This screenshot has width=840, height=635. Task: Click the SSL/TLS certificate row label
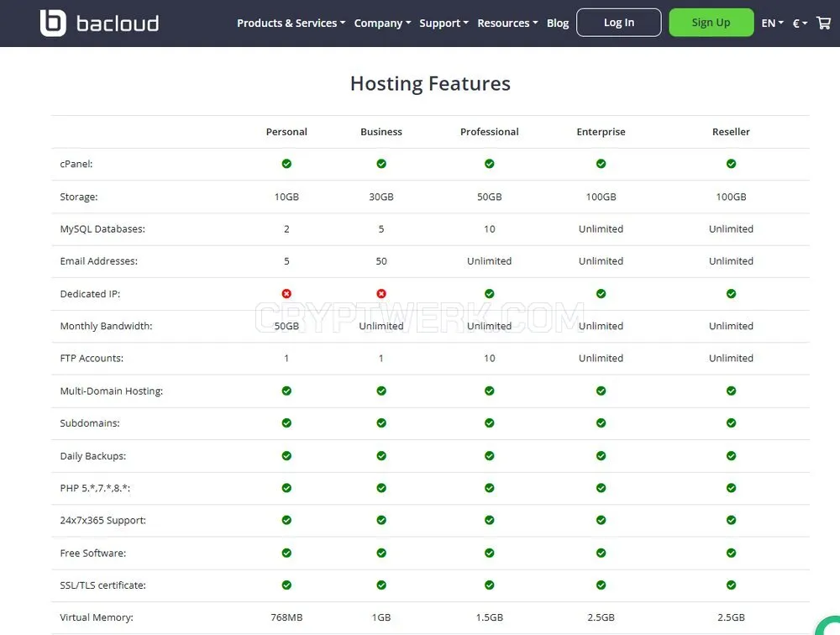(x=102, y=585)
